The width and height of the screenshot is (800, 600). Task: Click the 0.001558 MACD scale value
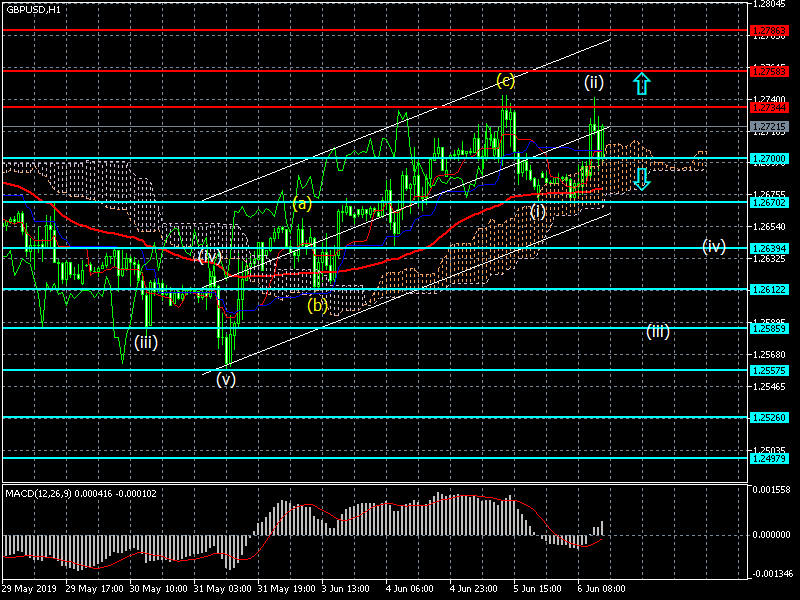pos(771,490)
